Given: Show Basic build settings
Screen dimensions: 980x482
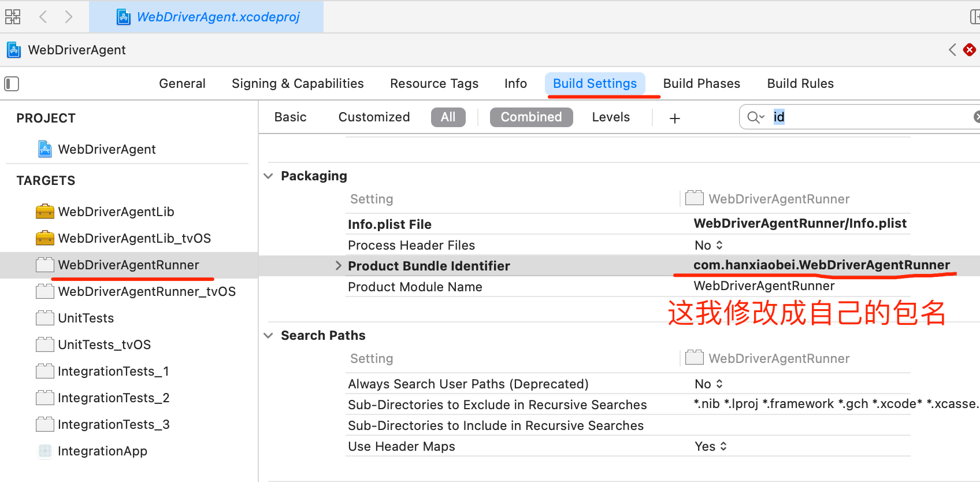Looking at the screenshot, I should tap(290, 117).
